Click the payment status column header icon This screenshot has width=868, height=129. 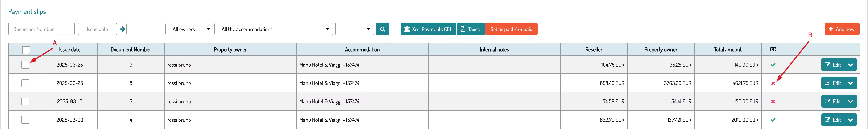773,49
